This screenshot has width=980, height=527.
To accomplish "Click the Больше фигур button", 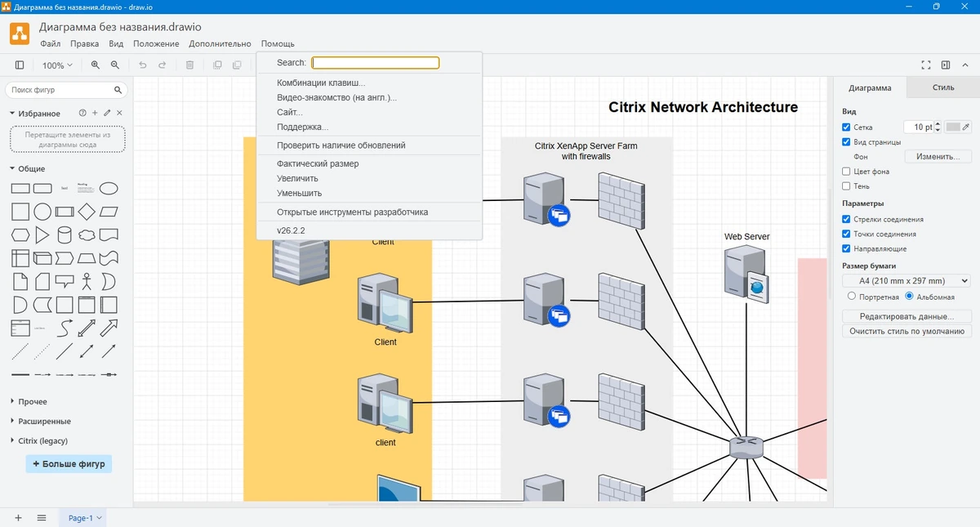I will tap(69, 464).
